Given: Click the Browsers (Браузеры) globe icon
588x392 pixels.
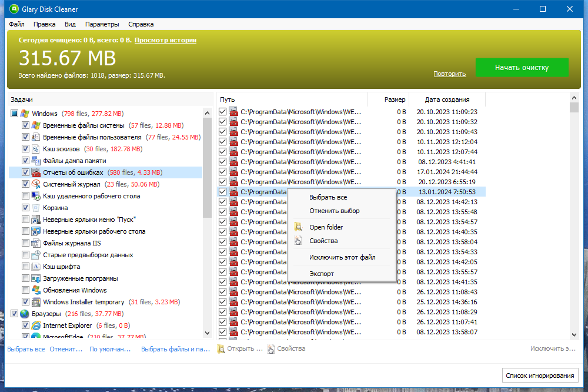Looking at the screenshot, I should pyautogui.click(x=25, y=314).
